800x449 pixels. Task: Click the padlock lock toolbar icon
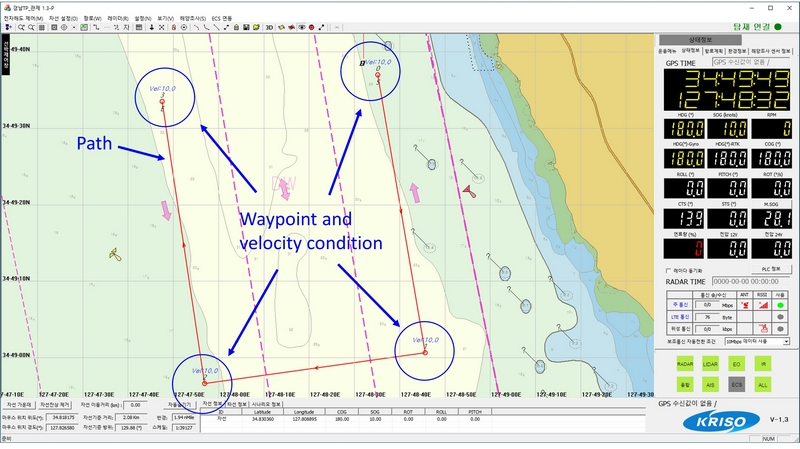(236, 28)
